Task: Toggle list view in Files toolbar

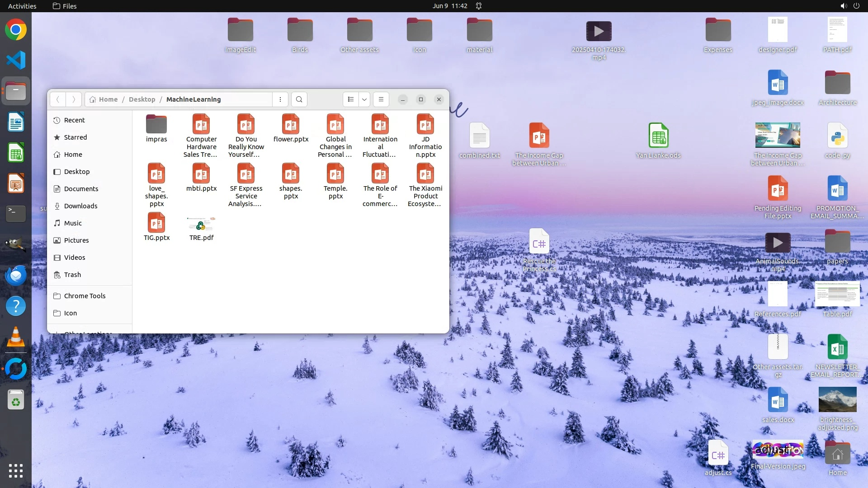Action: point(351,99)
